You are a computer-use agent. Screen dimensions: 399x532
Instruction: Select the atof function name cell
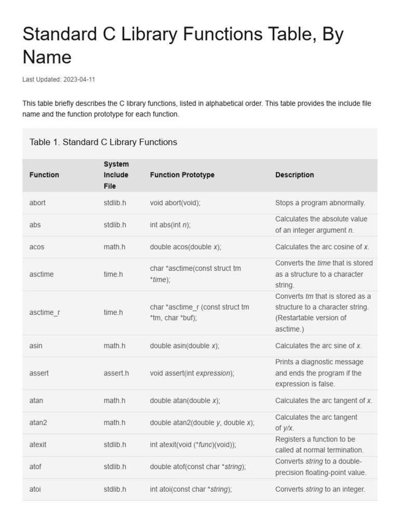coord(35,467)
